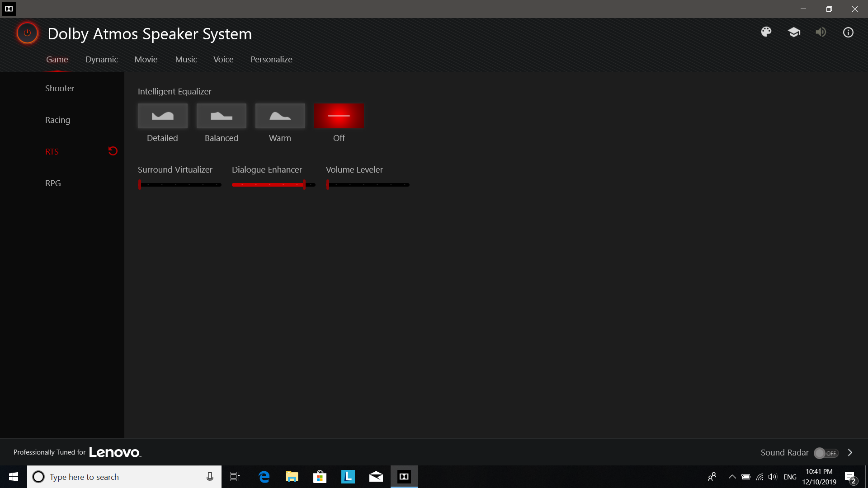Open the Mail app from taskbar

click(376, 477)
